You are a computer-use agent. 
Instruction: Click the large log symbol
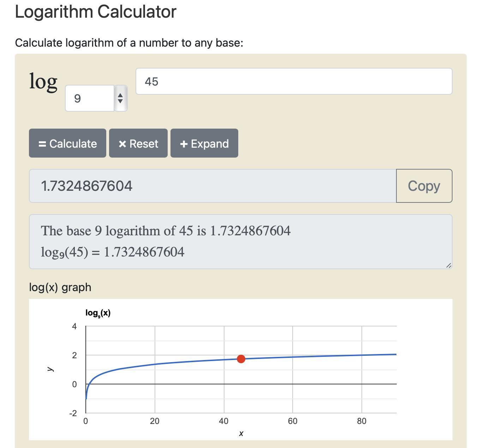click(x=43, y=82)
